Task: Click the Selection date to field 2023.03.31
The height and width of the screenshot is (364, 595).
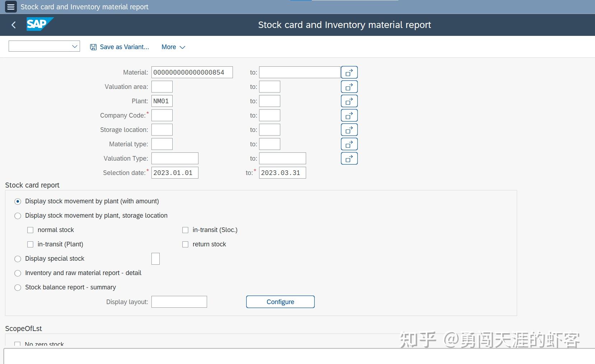Action: coord(282,173)
